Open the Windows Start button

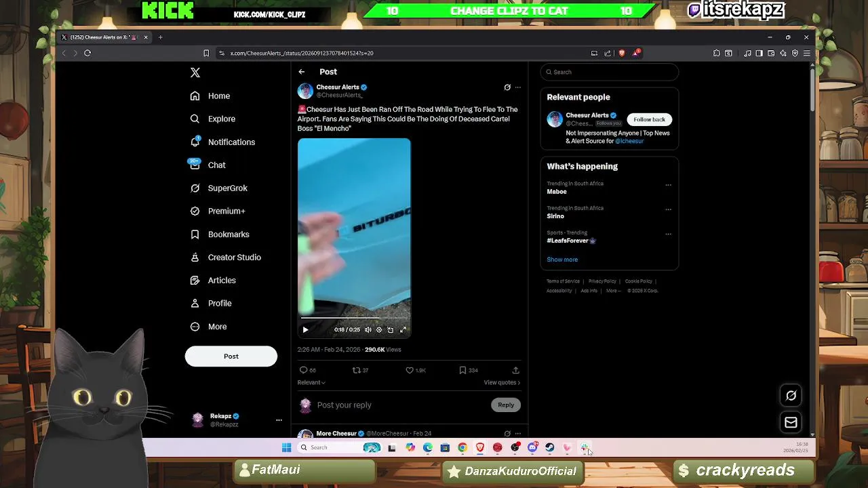(286, 447)
